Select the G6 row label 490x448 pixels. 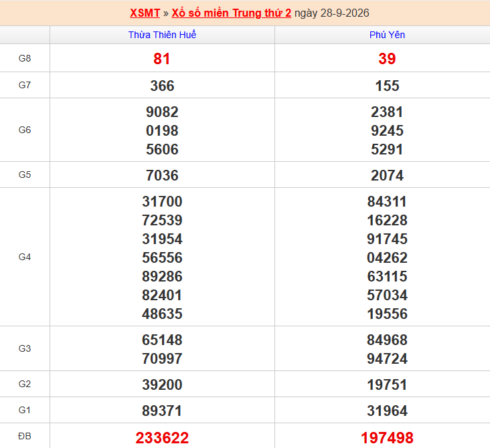[x=25, y=130]
